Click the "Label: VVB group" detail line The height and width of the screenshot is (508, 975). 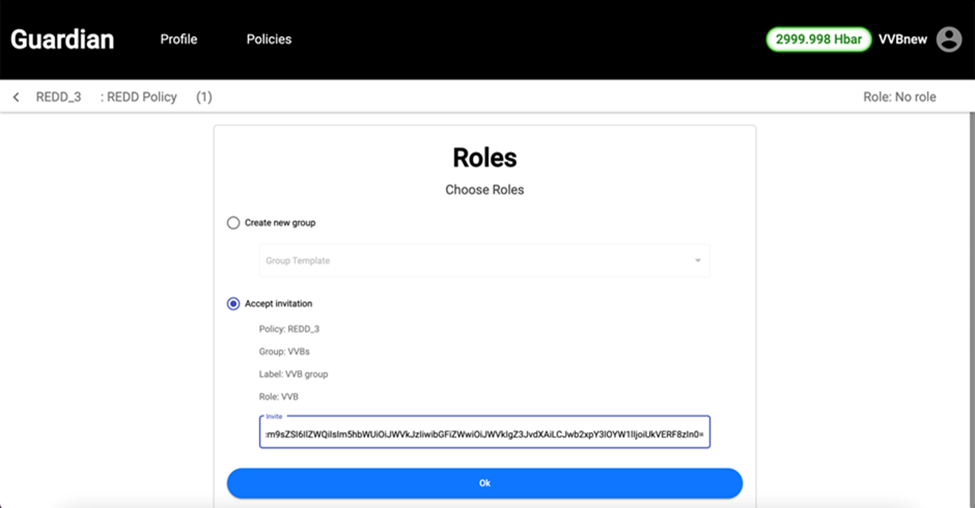click(293, 374)
